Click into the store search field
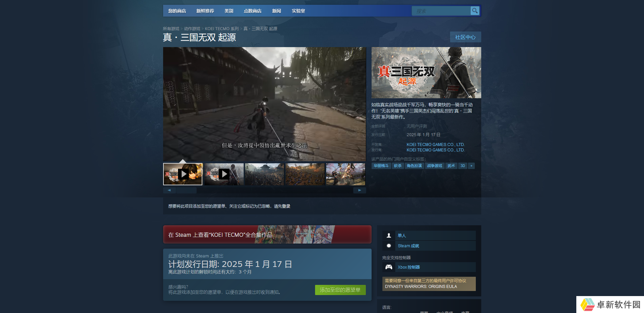The image size is (644, 313). click(x=441, y=11)
